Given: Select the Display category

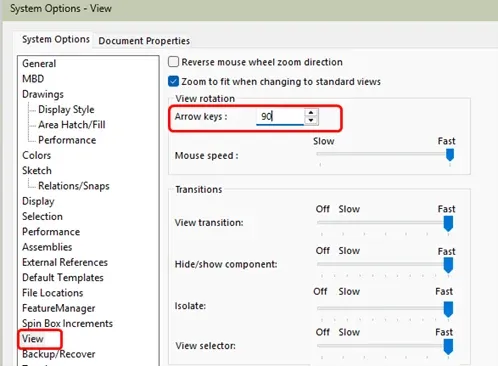Looking at the screenshot, I should (x=38, y=201).
